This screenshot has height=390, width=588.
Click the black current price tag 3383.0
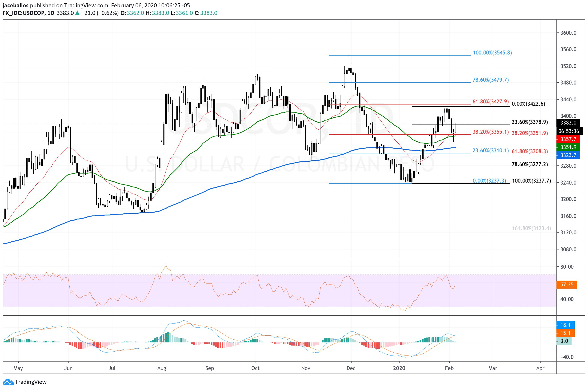pyautogui.click(x=568, y=123)
